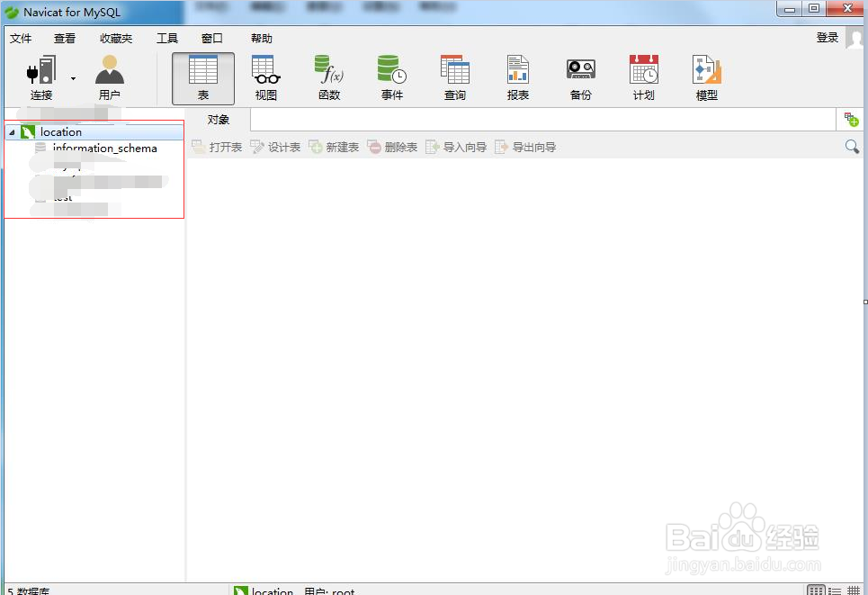This screenshot has height=595, width=868.
Task: Launch the 导入向导 import wizard
Action: 456,147
